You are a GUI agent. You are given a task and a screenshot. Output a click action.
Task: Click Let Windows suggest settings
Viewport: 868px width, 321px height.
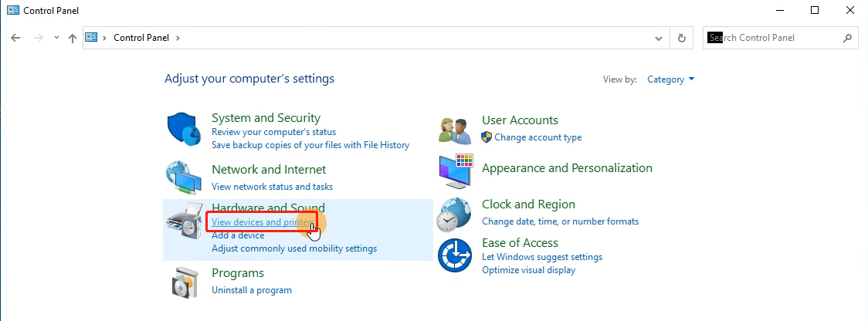[x=542, y=257]
